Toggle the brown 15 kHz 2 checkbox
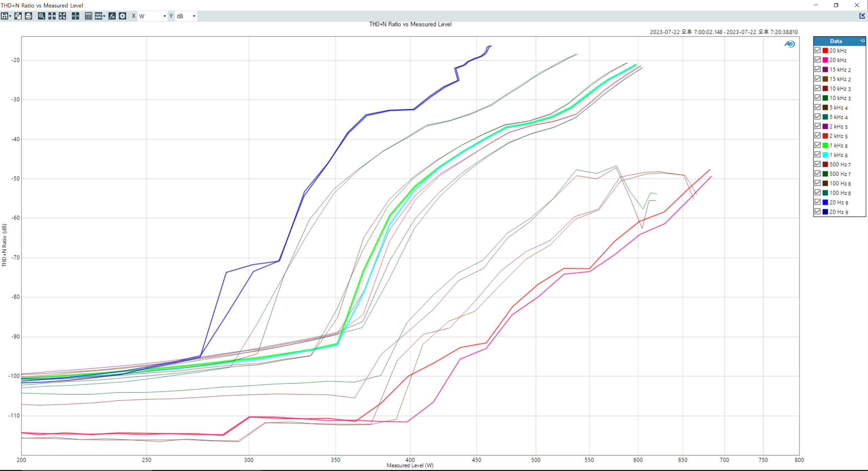The image size is (868, 471). coord(818,79)
